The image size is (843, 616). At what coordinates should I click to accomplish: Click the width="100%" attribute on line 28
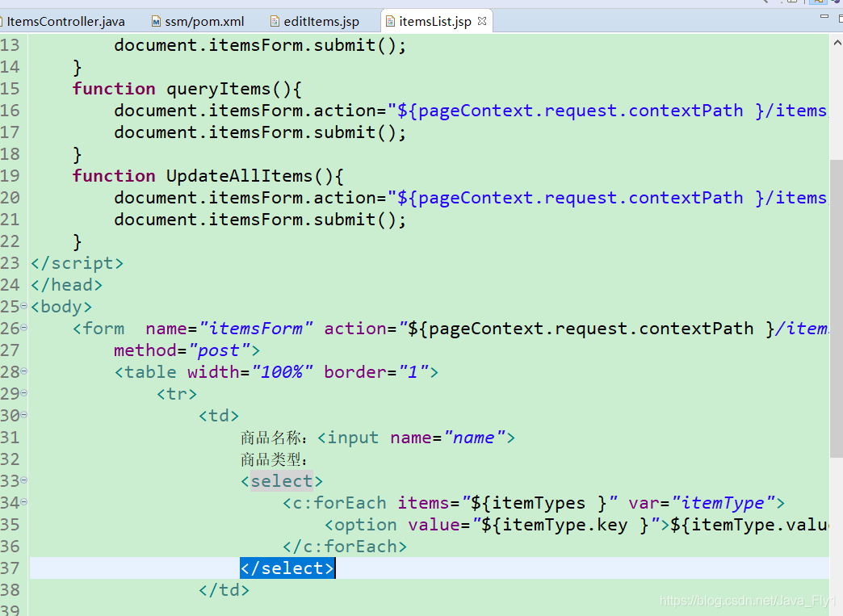click(x=250, y=372)
